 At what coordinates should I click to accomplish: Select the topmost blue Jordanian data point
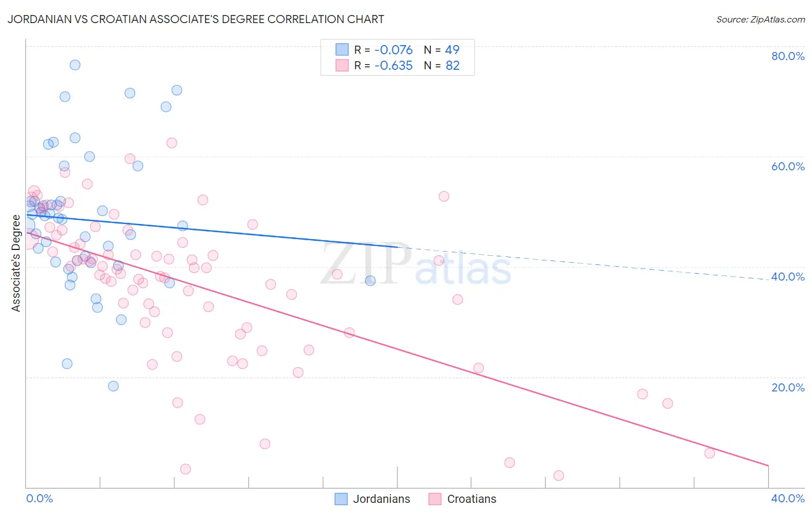click(x=75, y=65)
